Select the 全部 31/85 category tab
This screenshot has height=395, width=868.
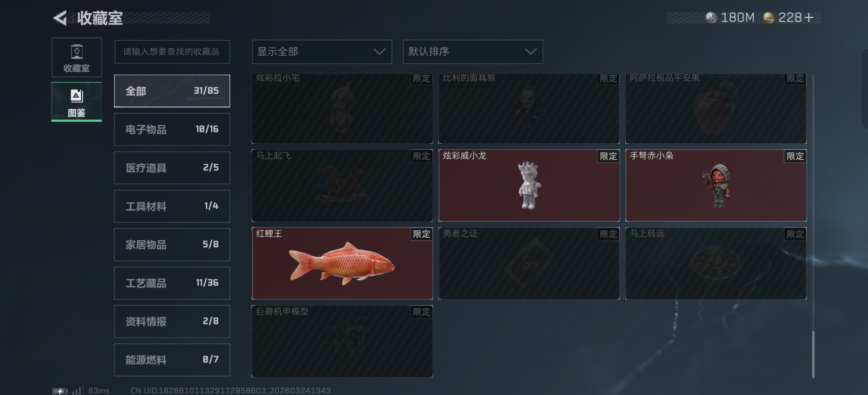[x=172, y=91]
